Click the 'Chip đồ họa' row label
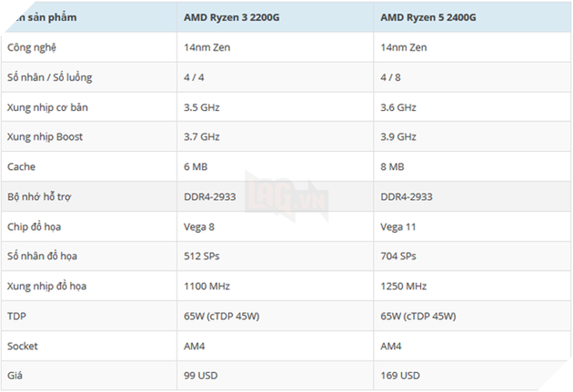 click(34, 226)
